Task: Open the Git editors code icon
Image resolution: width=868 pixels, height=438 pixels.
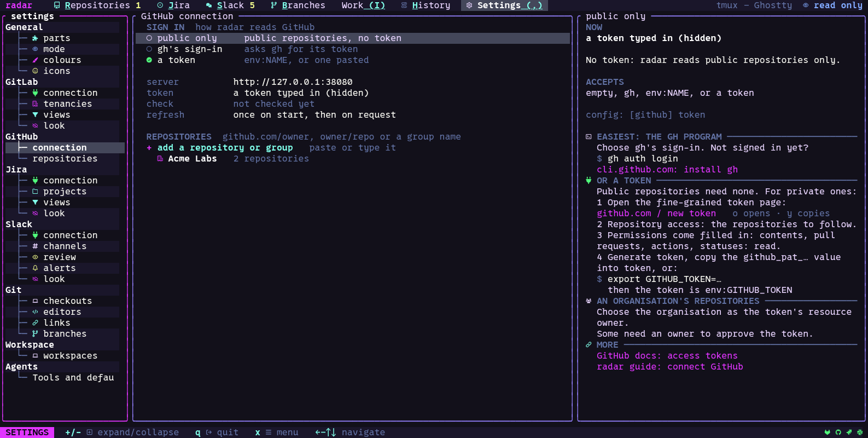Action: 35,312
